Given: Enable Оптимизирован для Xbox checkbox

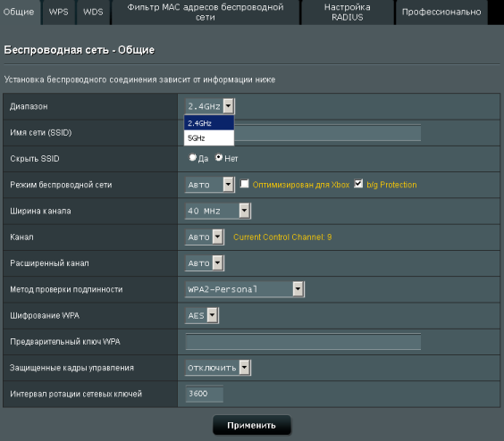Looking at the screenshot, I should pyautogui.click(x=244, y=184).
